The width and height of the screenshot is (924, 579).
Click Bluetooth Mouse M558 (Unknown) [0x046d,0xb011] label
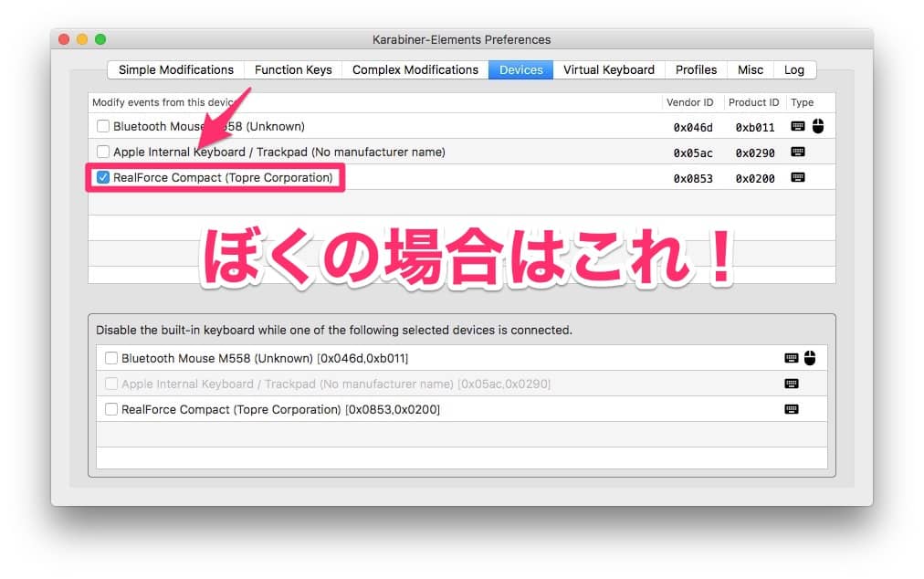265,358
